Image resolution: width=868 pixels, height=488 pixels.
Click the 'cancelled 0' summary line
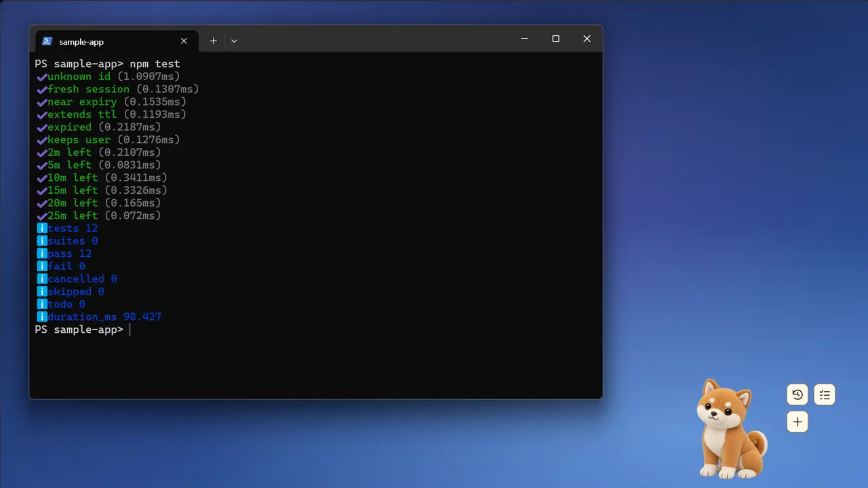click(x=77, y=279)
